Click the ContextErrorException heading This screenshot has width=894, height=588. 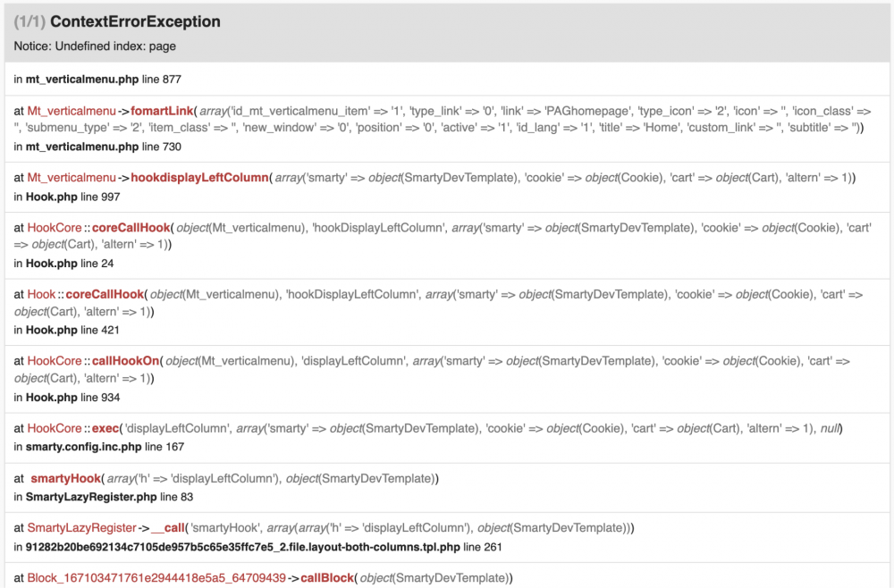136,21
